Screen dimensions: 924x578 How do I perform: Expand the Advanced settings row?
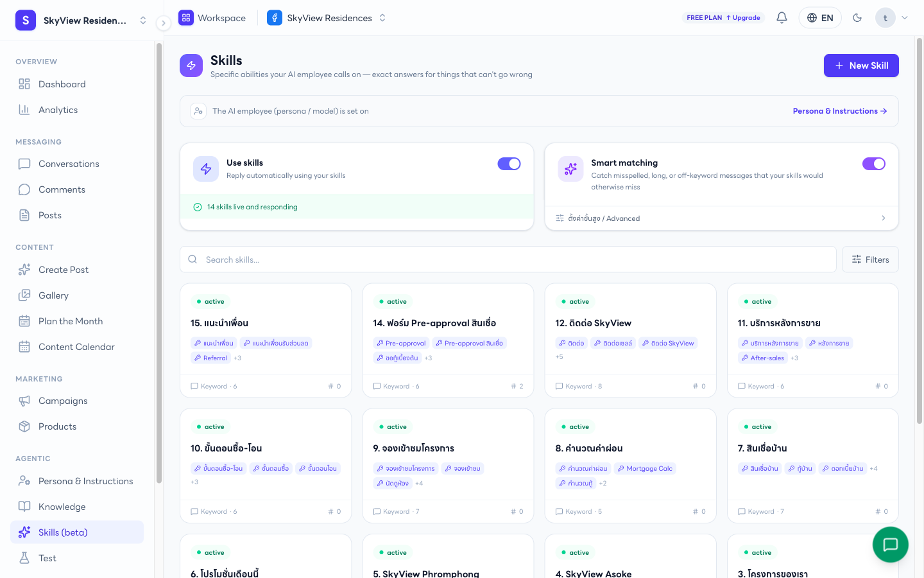click(x=721, y=218)
